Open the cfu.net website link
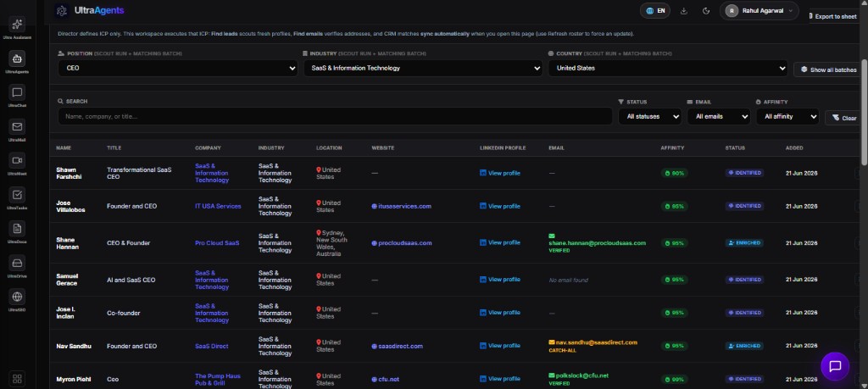The image size is (868, 389). (386, 380)
